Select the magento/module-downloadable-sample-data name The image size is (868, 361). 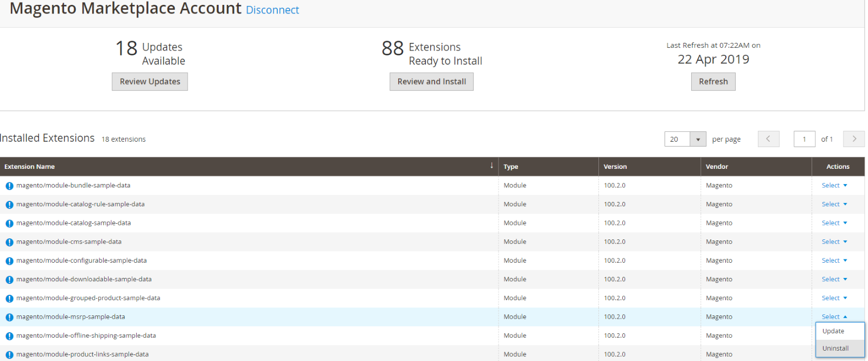pos(84,279)
